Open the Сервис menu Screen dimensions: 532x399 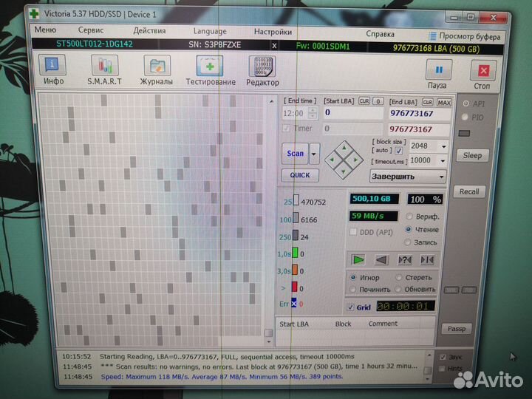coord(91,31)
